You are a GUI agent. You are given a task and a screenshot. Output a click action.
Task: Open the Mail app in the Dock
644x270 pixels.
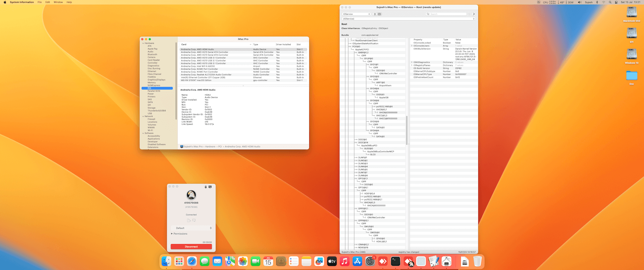(x=217, y=261)
